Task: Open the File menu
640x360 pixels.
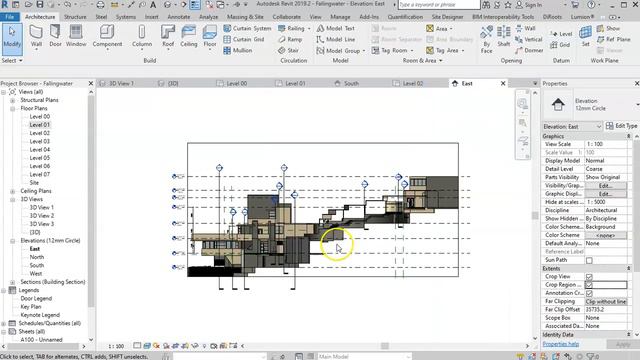Action: click(x=10, y=17)
